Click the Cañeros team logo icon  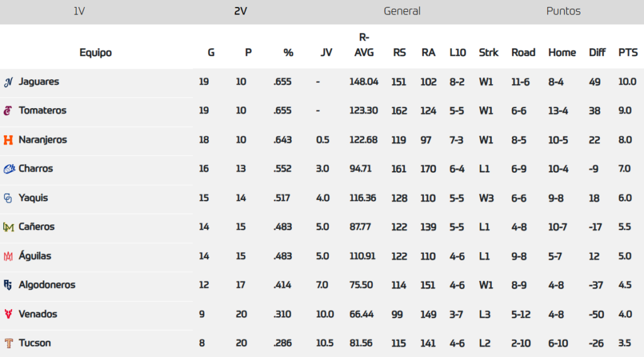pyautogui.click(x=8, y=227)
